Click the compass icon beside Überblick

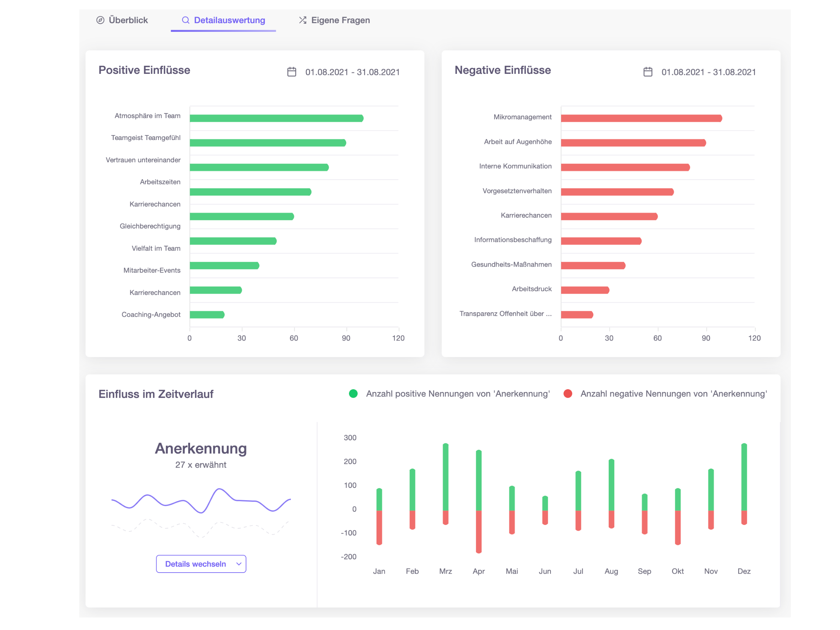[x=100, y=20]
